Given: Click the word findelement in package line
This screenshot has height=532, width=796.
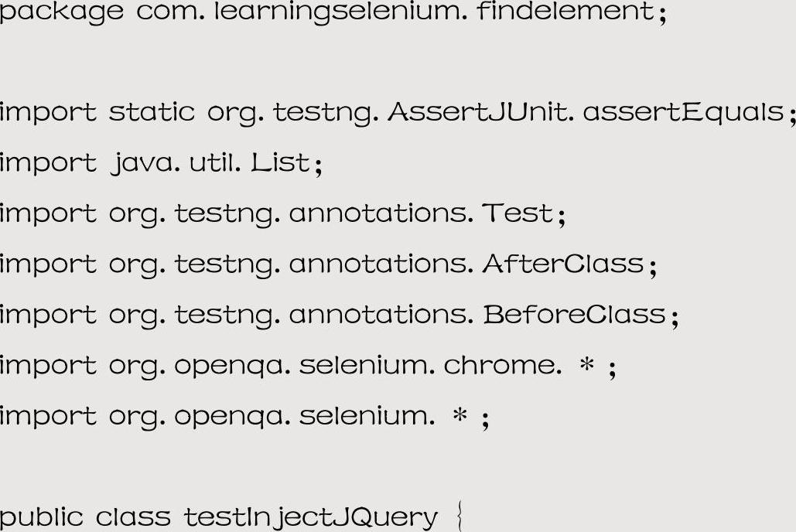Looking at the screenshot, I should pos(566,11).
